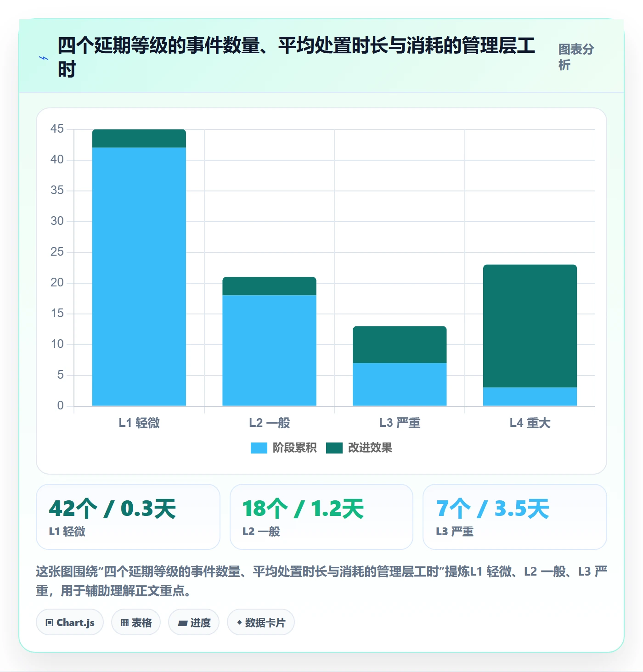The image size is (643, 672).
Task: Select the L1 轻微 dark green bar segment
Action: pos(139,138)
